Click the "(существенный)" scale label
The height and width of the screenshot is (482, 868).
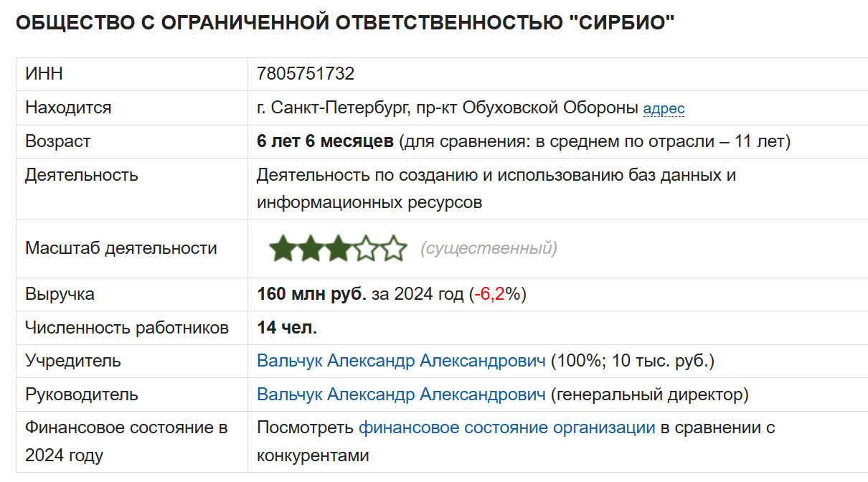pyautogui.click(x=489, y=249)
